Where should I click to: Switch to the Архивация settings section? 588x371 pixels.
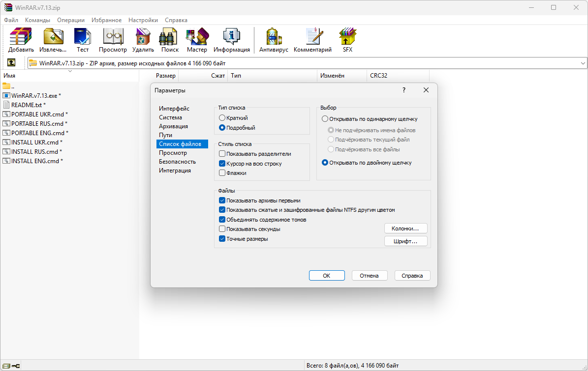tap(173, 127)
